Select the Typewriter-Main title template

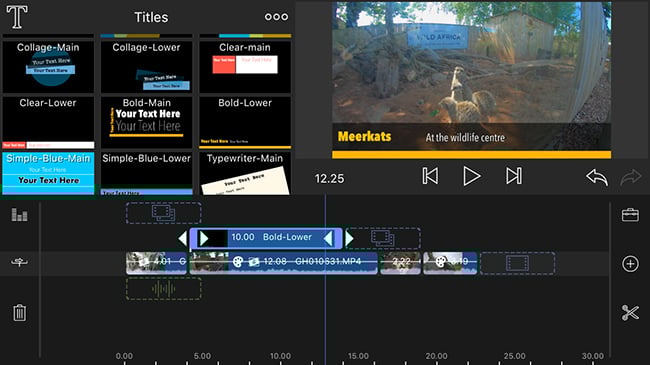[x=245, y=173]
